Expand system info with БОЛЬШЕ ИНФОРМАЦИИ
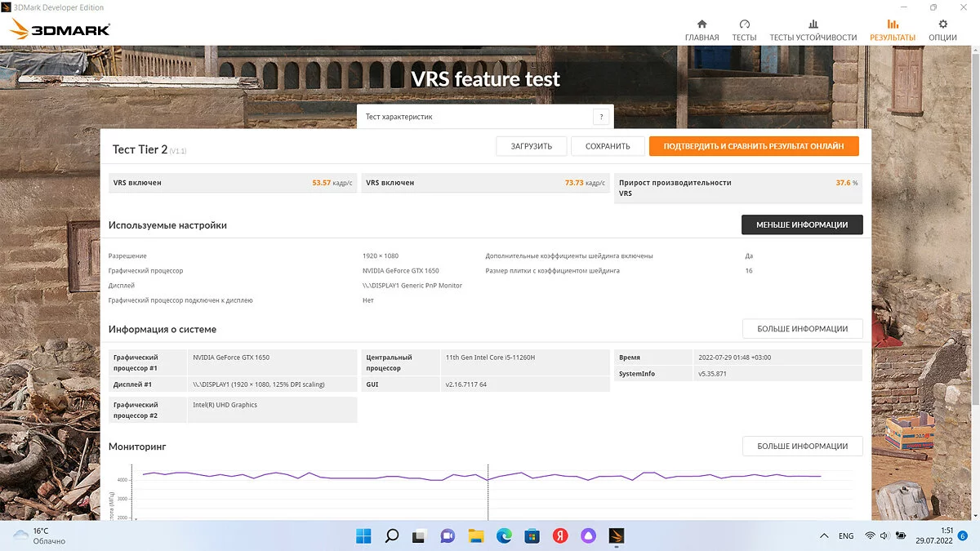The width and height of the screenshot is (980, 551). 802,329
